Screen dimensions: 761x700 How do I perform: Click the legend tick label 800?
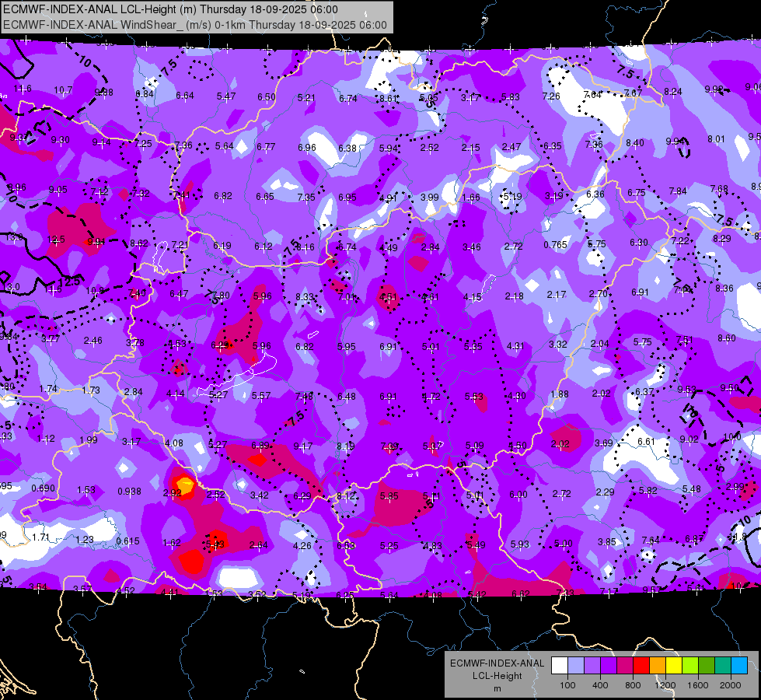(633, 685)
